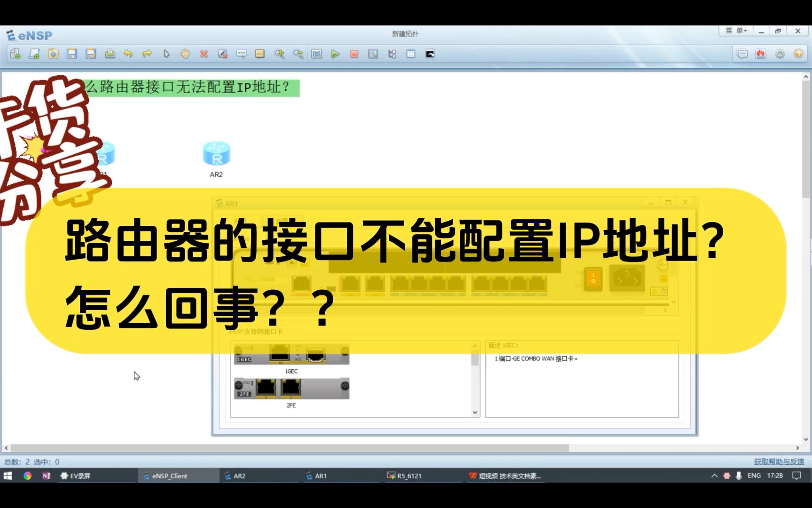Viewport: 812px width, 508px height.
Task: Open an existing topology file
Action: [53, 54]
